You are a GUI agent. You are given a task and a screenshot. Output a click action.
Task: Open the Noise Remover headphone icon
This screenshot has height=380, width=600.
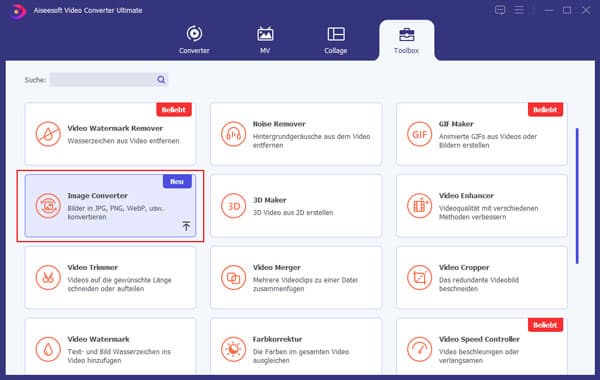[x=233, y=134]
